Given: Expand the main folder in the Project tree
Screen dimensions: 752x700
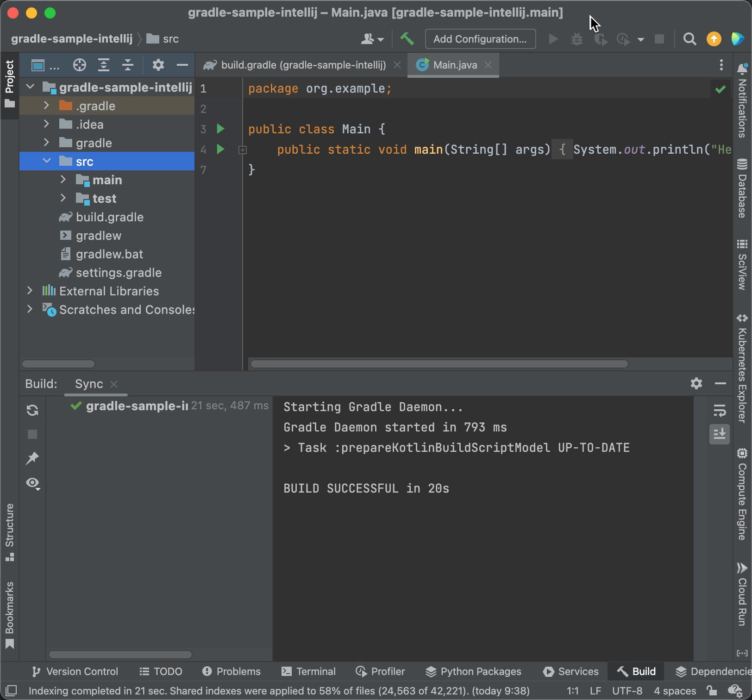Looking at the screenshot, I should point(63,180).
